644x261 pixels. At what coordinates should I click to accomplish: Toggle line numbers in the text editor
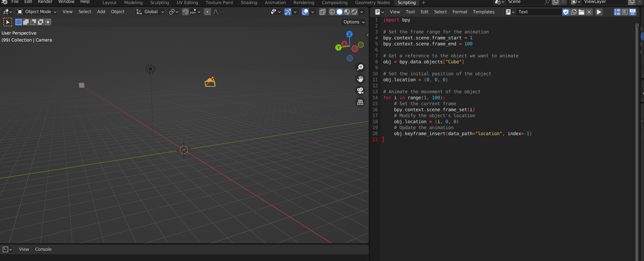tap(617, 12)
